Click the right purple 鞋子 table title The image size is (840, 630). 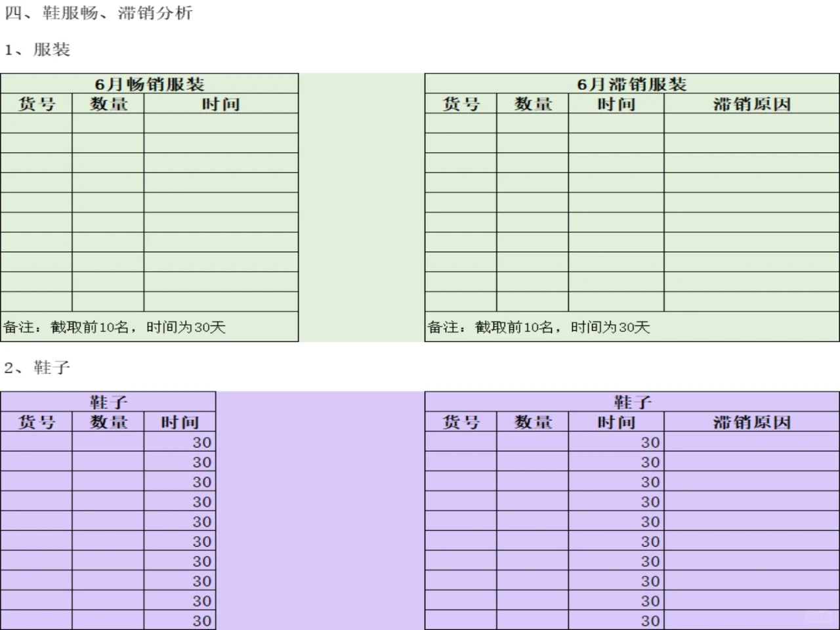coord(633,402)
